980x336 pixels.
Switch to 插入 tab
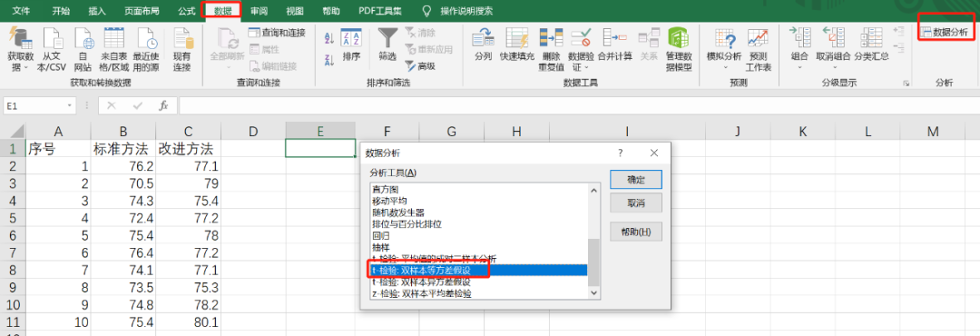[x=97, y=11]
